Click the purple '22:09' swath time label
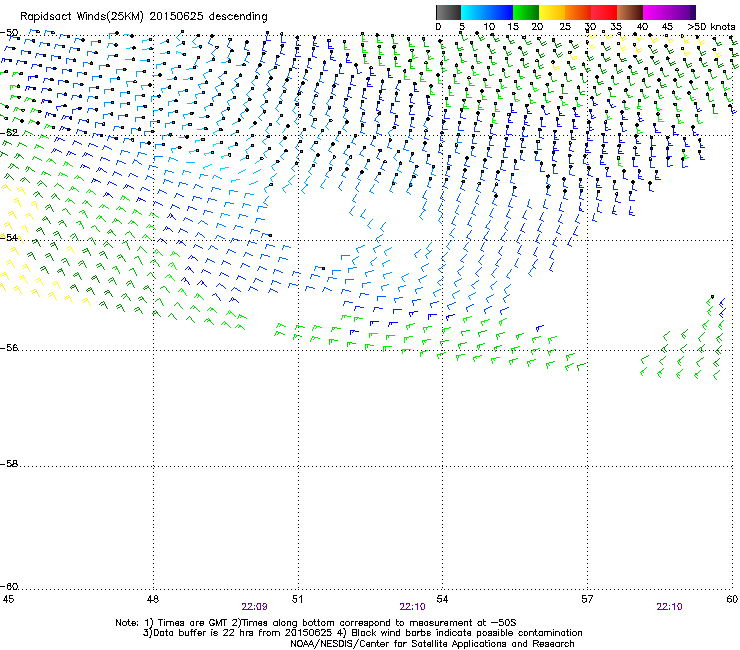The height and width of the screenshot is (650, 740). (x=254, y=607)
